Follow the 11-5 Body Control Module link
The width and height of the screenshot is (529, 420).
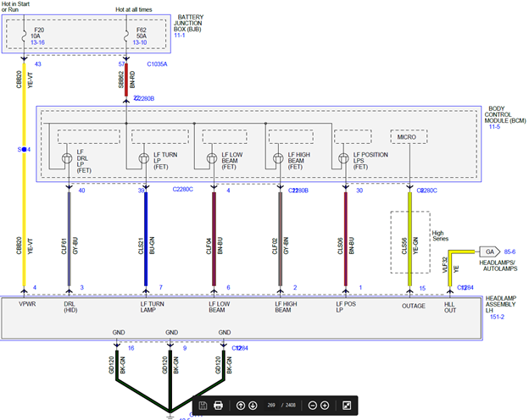(x=494, y=127)
